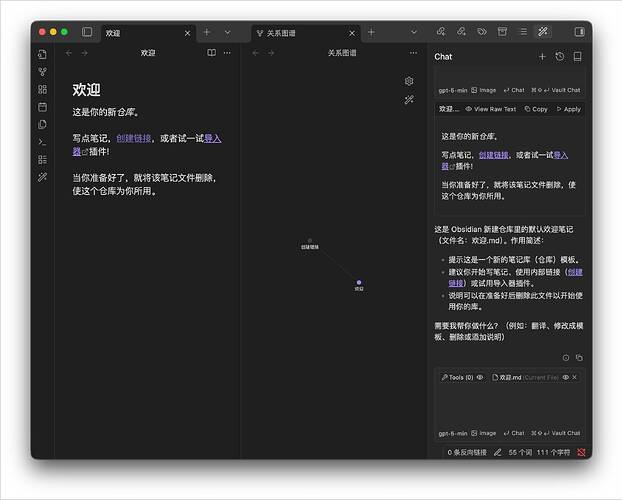The width and height of the screenshot is (622, 500).
Task: Start the graph timelapse animation wand
Action: (x=409, y=100)
